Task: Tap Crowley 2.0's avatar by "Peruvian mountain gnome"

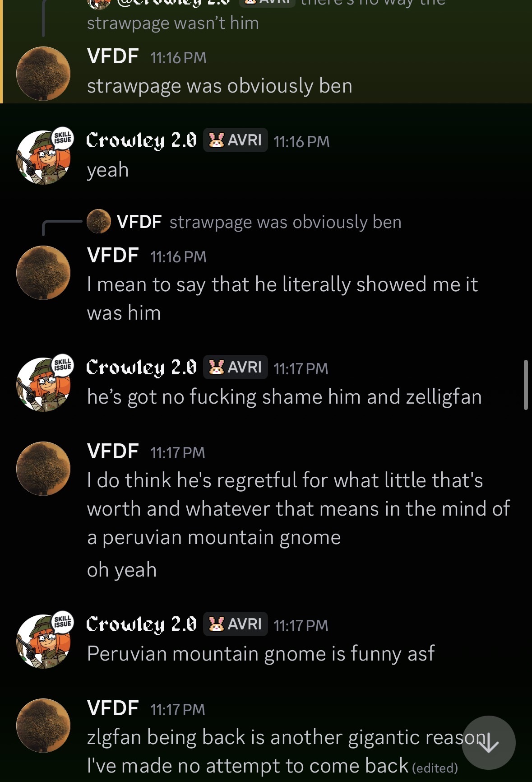Action: [x=43, y=641]
